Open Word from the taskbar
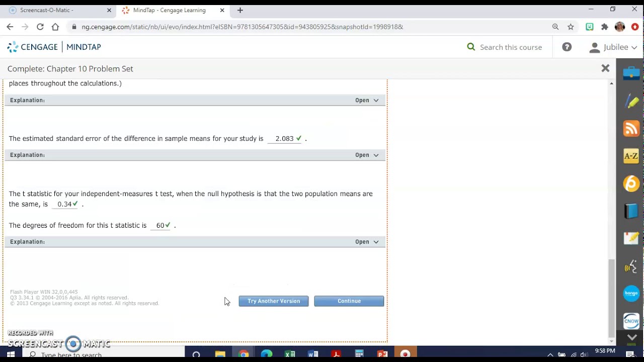 313,354
